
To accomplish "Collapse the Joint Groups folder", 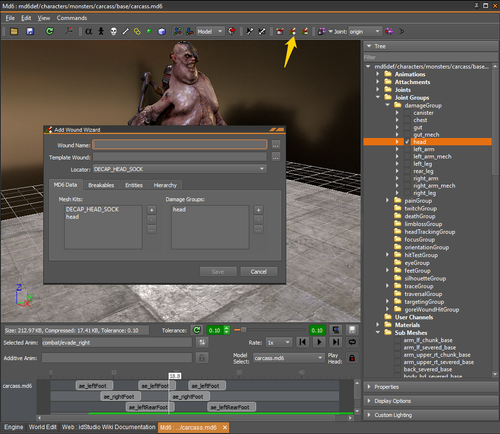I will (378, 97).
